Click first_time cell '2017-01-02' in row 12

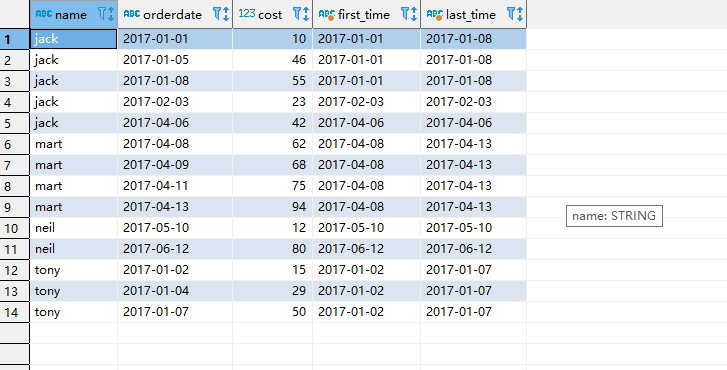(367, 270)
